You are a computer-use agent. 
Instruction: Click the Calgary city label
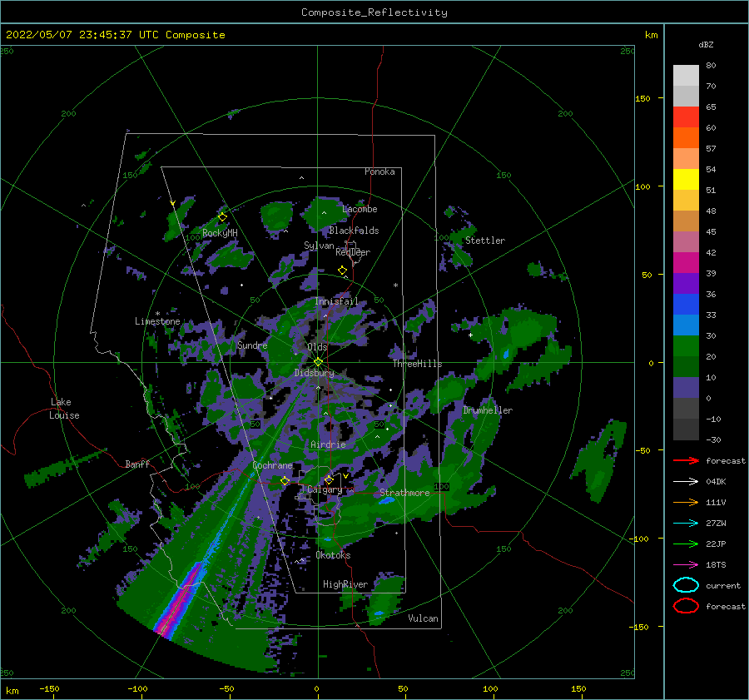tap(325, 489)
